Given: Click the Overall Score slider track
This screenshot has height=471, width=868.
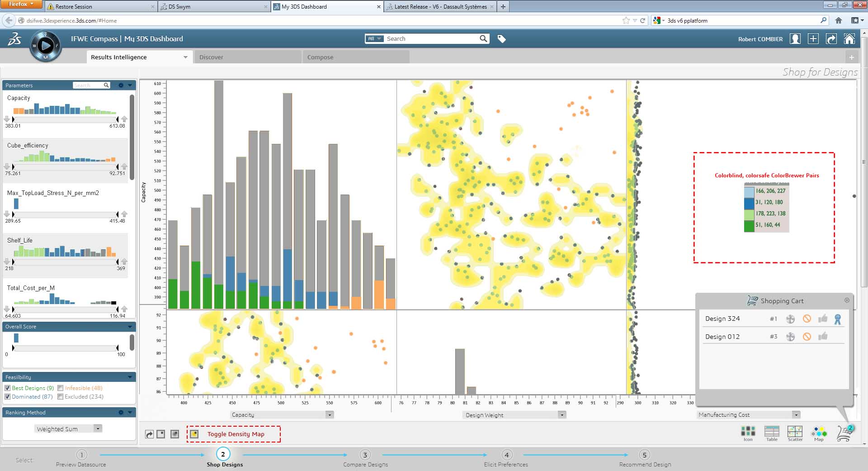Looking at the screenshot, I should click(66, 348).
